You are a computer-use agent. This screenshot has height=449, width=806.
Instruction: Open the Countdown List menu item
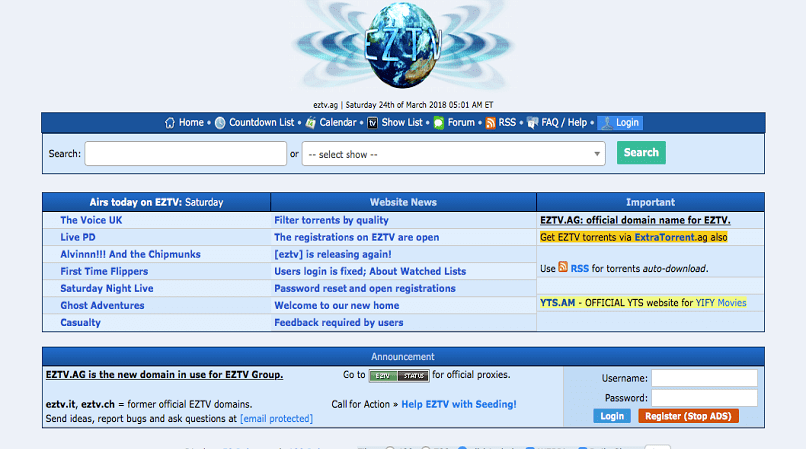pyautogui.click(x=262, y=122)
